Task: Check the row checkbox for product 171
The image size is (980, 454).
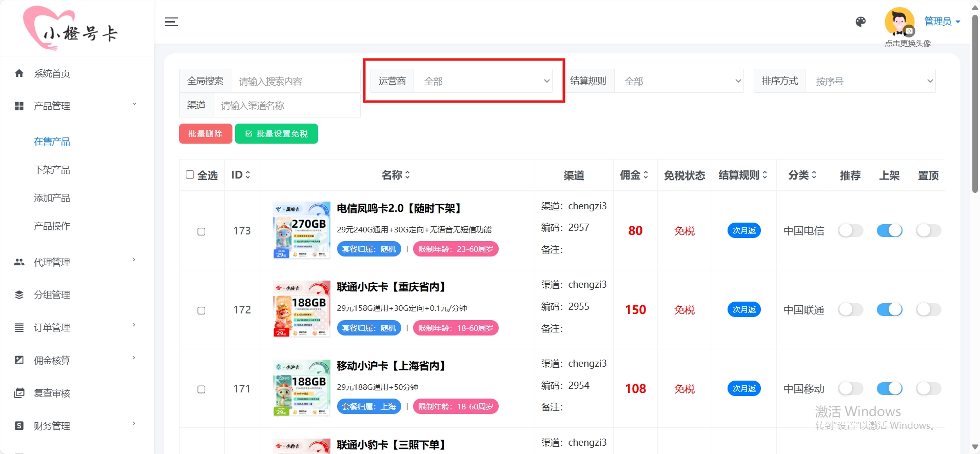Action: click(202, 389)
